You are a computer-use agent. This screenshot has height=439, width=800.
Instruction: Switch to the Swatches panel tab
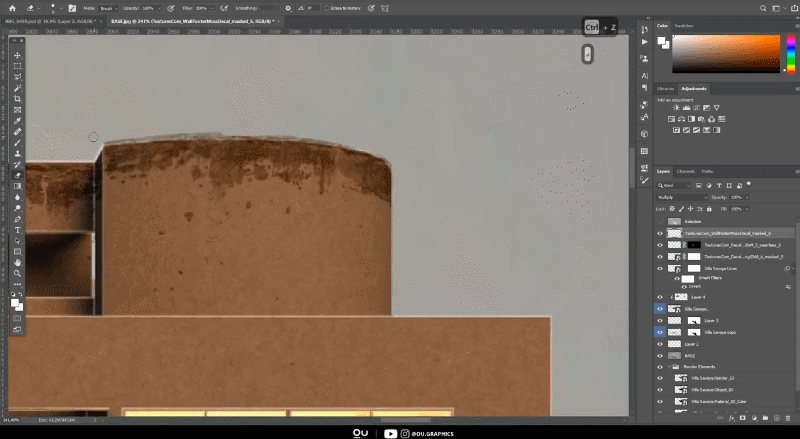(x=684, y=26)
